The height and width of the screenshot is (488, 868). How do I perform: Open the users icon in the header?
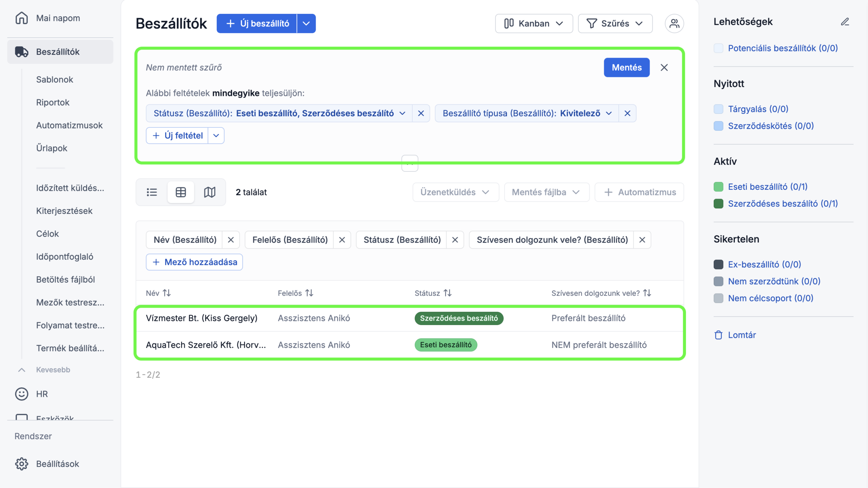coord(674,23)
